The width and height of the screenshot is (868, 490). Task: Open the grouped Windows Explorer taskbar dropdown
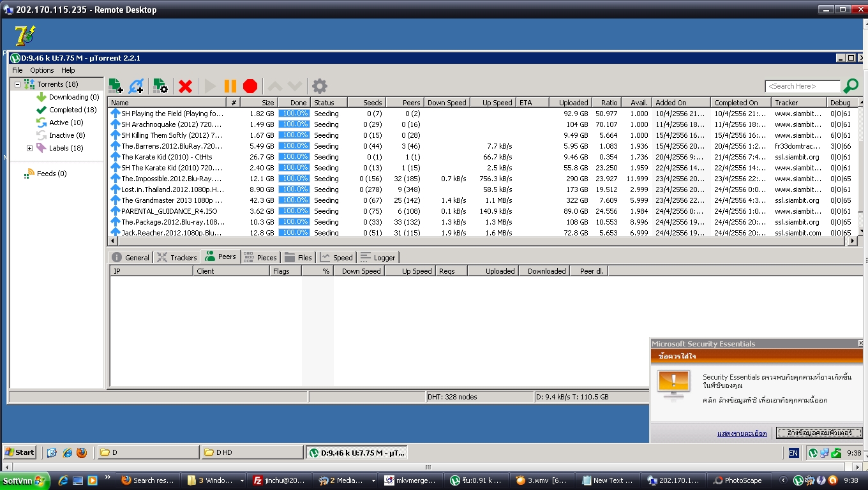click(242, 480)
